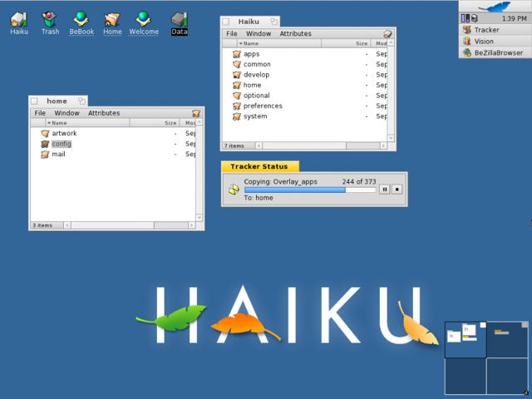Image resolution: width=532 pixels, height=399 pixels.
Task: Click the Welcome desktop icon
Action: click(x=143, y=19)
